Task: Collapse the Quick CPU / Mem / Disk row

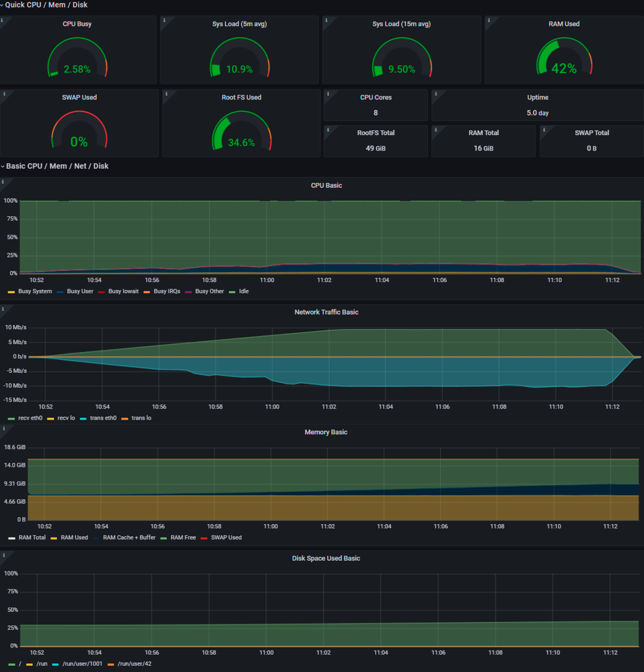Action: [x=46, y=5]
